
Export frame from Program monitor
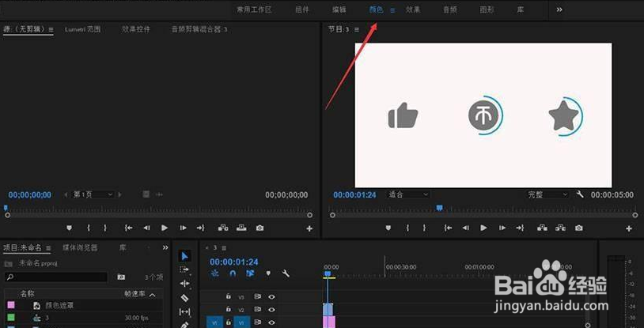coord(578,228)
